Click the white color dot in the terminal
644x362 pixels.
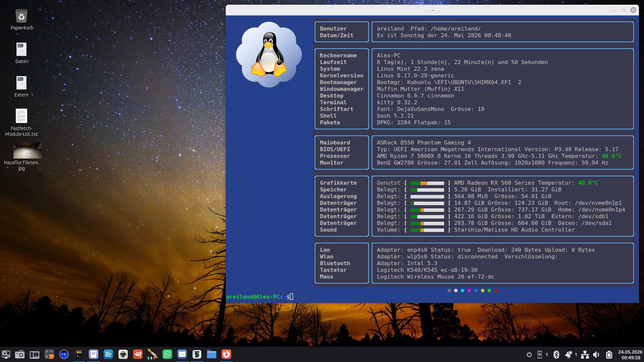(x=456, y=291)
